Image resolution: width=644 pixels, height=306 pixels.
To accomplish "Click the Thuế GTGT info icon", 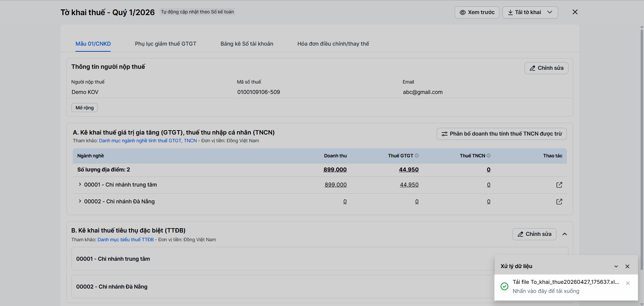I will point(417,156).
